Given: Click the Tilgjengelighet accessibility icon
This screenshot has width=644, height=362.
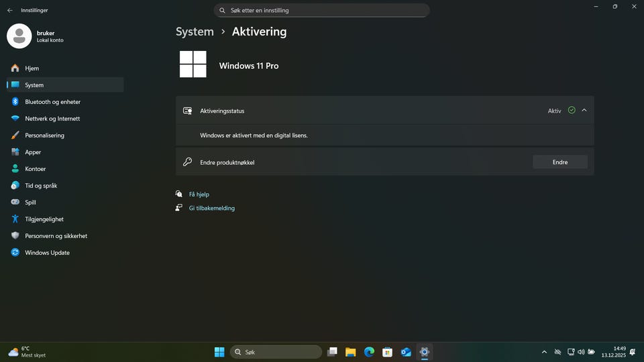Looking at the screenshot, I should pyautogui.click(x=15, y=219).
